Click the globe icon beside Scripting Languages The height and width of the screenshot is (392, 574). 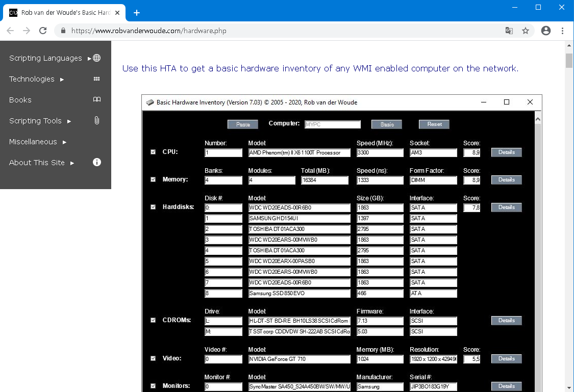96,58
